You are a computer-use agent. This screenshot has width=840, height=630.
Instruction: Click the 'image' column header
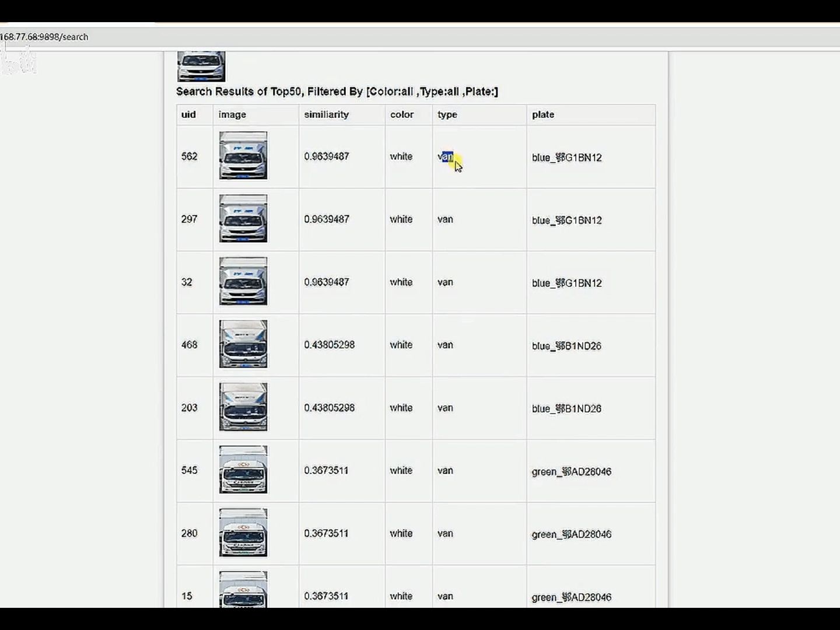click(232, 114)
